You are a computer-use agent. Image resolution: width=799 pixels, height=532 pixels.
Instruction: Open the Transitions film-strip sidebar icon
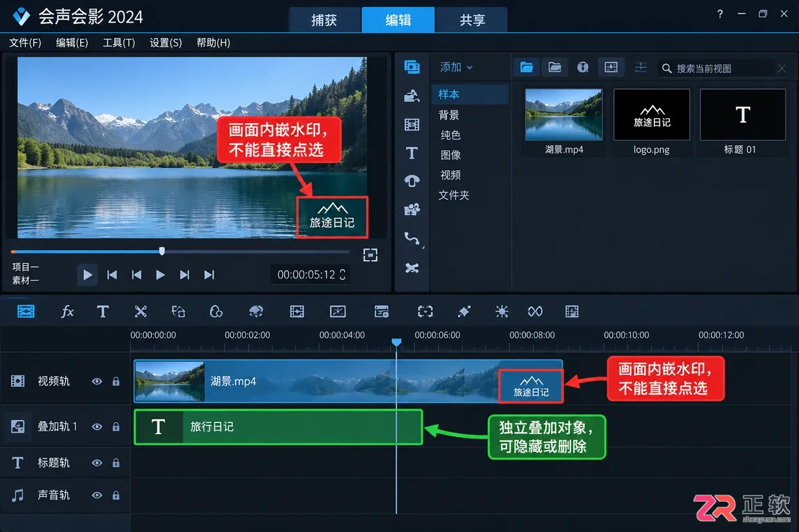coord(412,124)
